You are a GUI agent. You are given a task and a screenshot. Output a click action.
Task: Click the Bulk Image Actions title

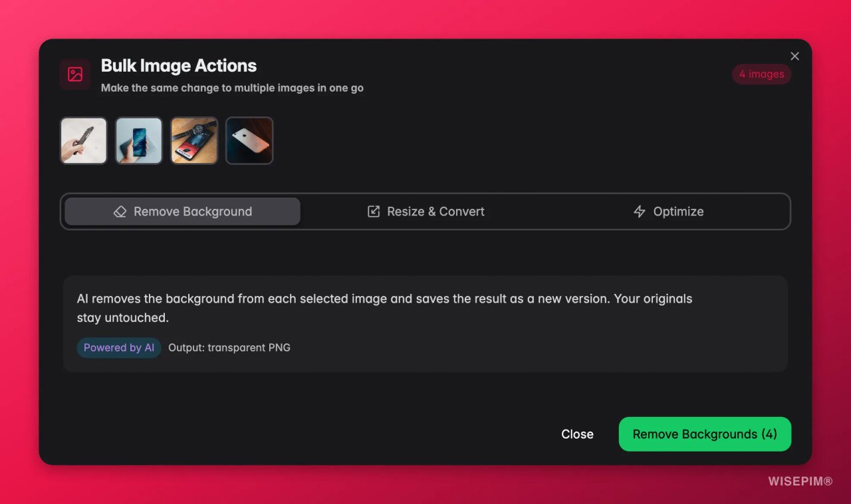point(179,66)
